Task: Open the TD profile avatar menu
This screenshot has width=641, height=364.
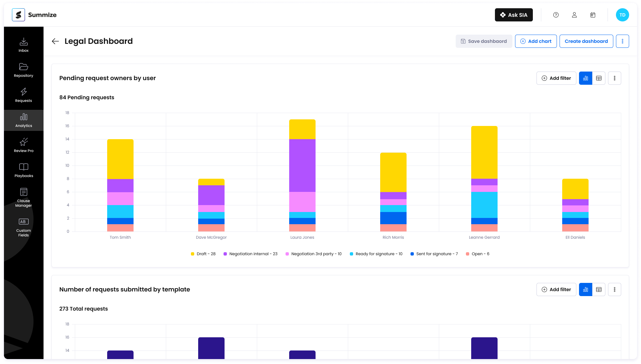Action: pyautogui.click(x=623, y=15)
